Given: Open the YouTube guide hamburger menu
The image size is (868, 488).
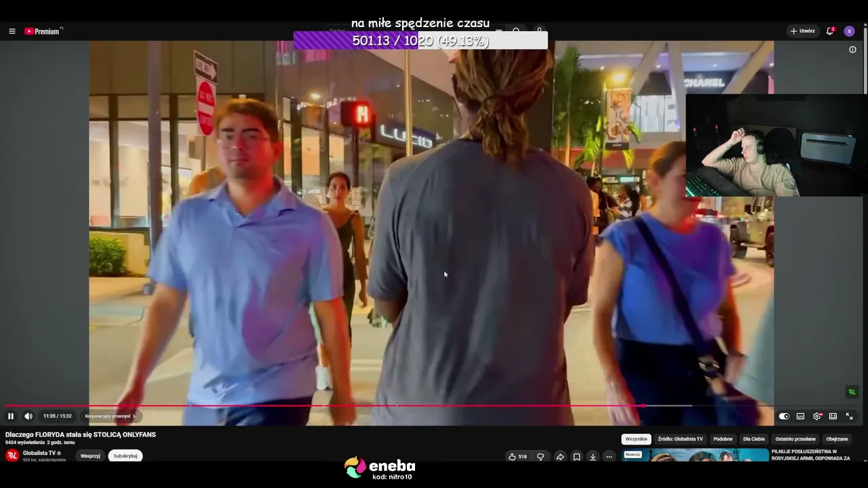Looking at the screenshot, I should click(12, 31).
